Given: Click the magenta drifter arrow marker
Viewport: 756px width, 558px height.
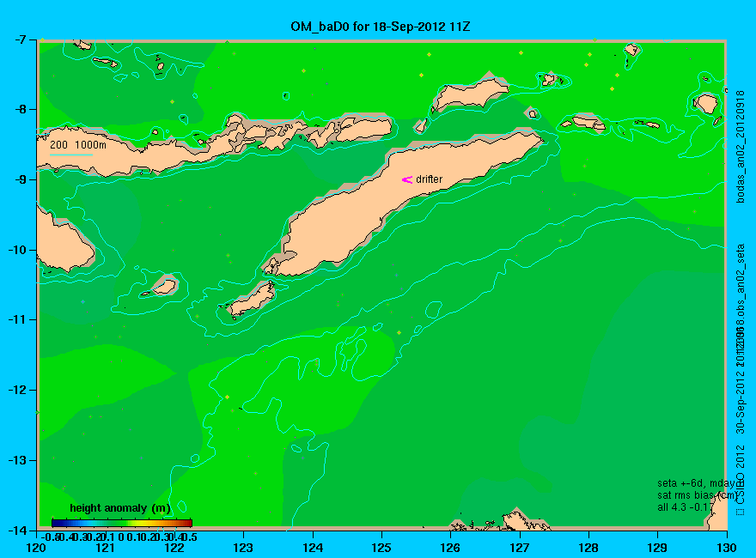Looking at the screenshot, I should [407, 179].
